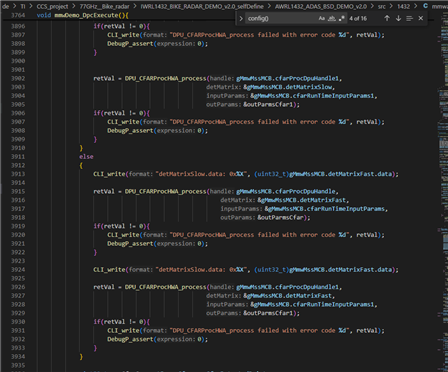Click line number 3896
Viewport: 448px width, 372px height.
[x=18, y=26]
